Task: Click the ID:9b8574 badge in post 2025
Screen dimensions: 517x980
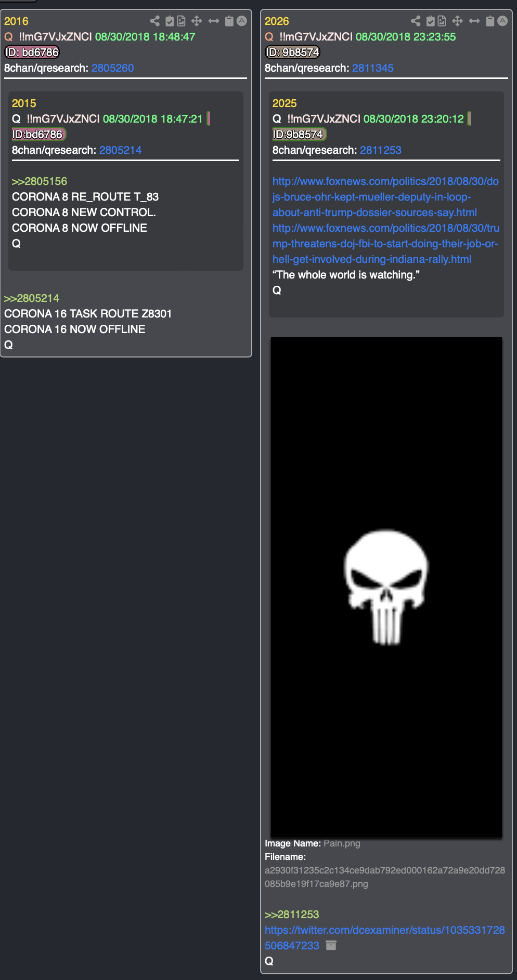Action: coord(300,135)
